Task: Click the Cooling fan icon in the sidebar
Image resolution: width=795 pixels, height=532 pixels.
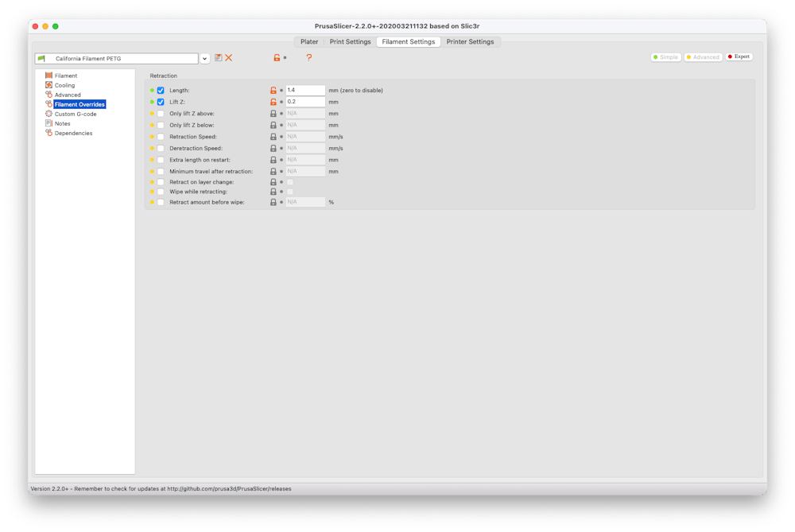Action: coord(48,85)
